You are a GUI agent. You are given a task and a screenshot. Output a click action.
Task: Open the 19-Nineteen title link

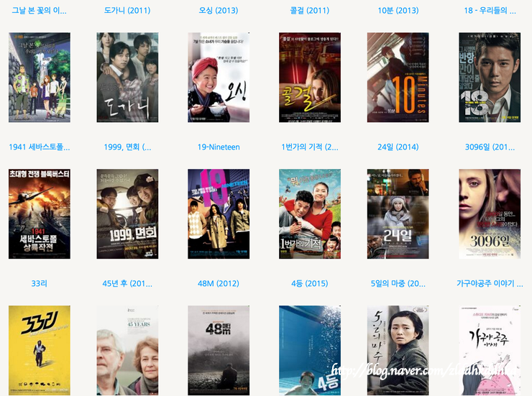click(219, 147)
